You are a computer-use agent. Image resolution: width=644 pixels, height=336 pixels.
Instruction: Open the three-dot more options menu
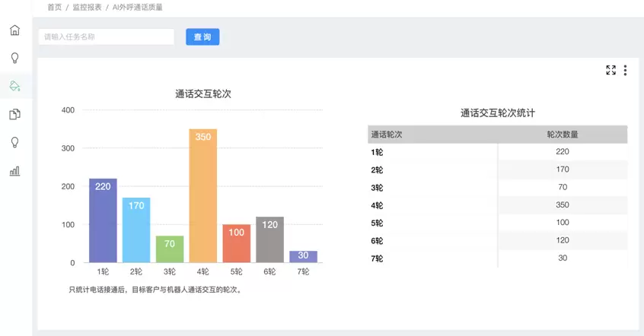[x=625, y=70]
